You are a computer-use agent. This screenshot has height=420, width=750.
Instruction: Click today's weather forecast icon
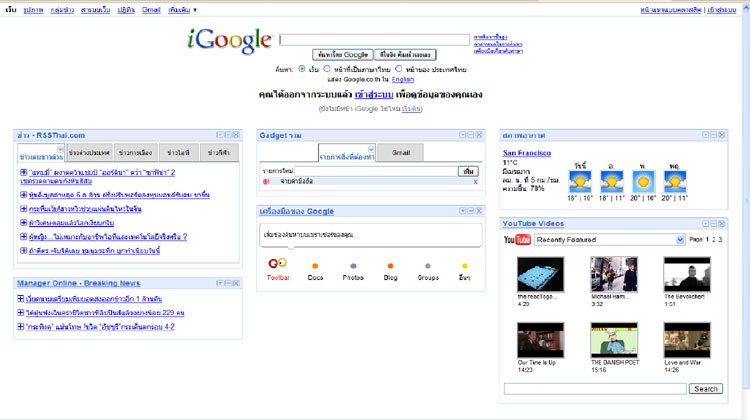pos(580,182)
